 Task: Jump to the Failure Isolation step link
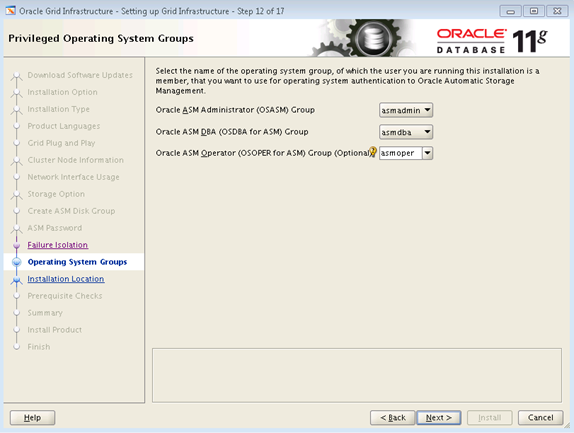pyautogui.click(x=57, y=245)
